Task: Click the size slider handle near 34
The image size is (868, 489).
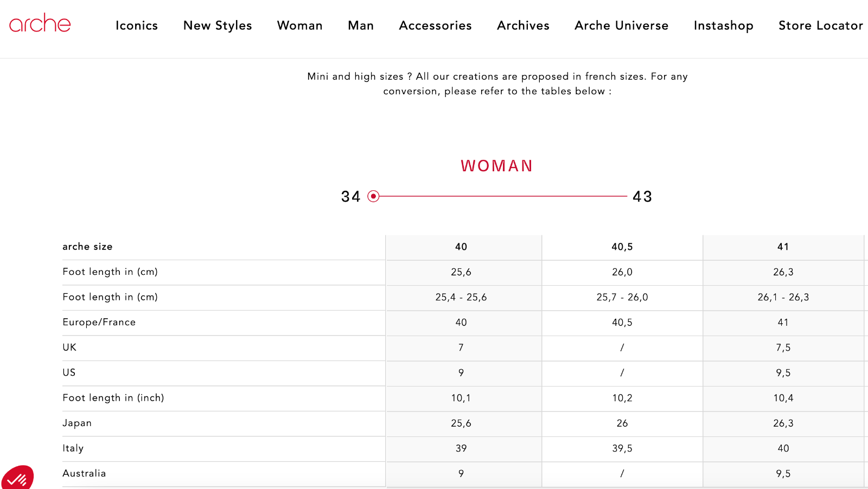Action: [373, 196]
